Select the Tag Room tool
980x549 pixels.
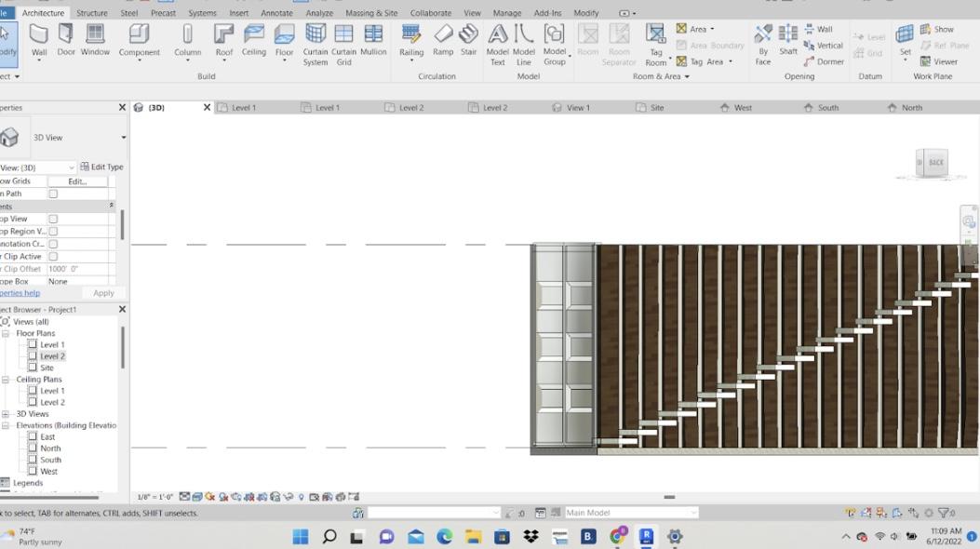pyautogui.click(x=655, y=45)
